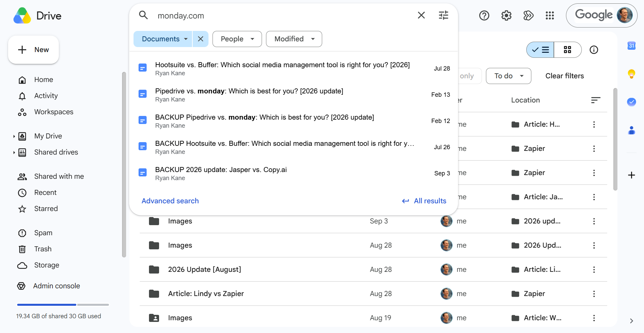Open the Google account profile avatar

pos(624,15)
